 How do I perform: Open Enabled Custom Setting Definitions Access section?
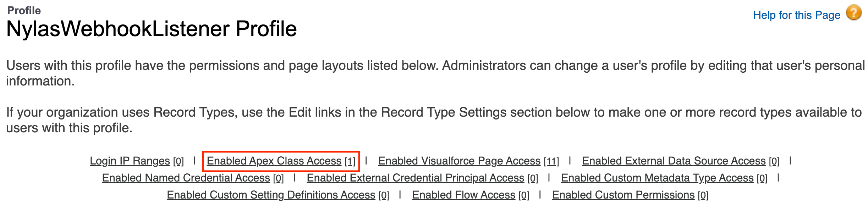pos(271,194)
